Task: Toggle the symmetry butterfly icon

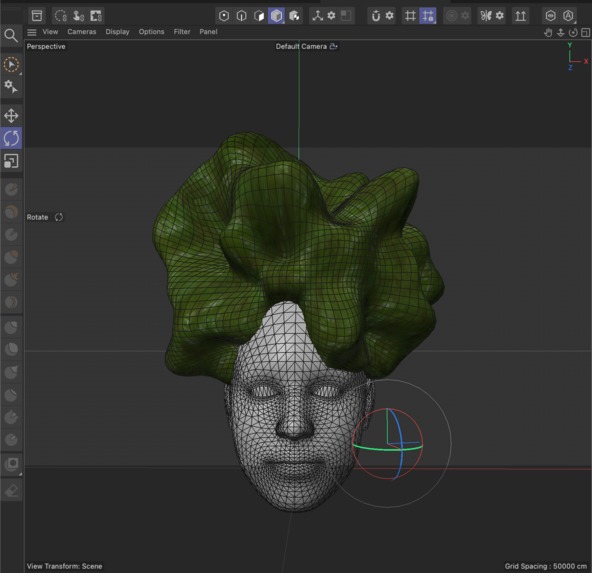Action: click(486, 16)
